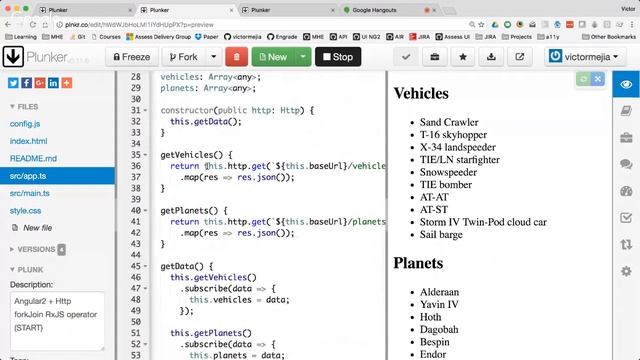
Task: Close the live preview pane
Action: [598, 79]
